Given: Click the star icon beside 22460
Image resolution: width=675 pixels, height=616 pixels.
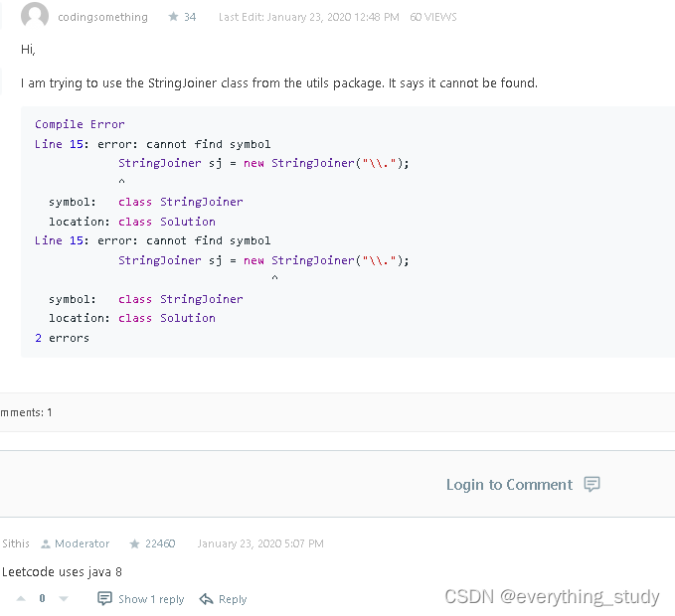Looking at the screenshot, I should point(134,543).
